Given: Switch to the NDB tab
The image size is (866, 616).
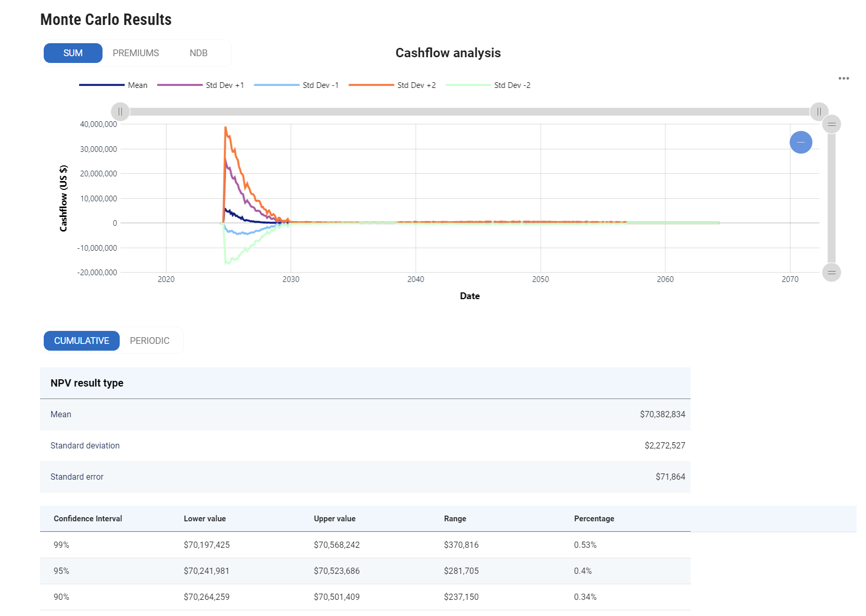Looking at the screenshot, I should click(198, 53).
